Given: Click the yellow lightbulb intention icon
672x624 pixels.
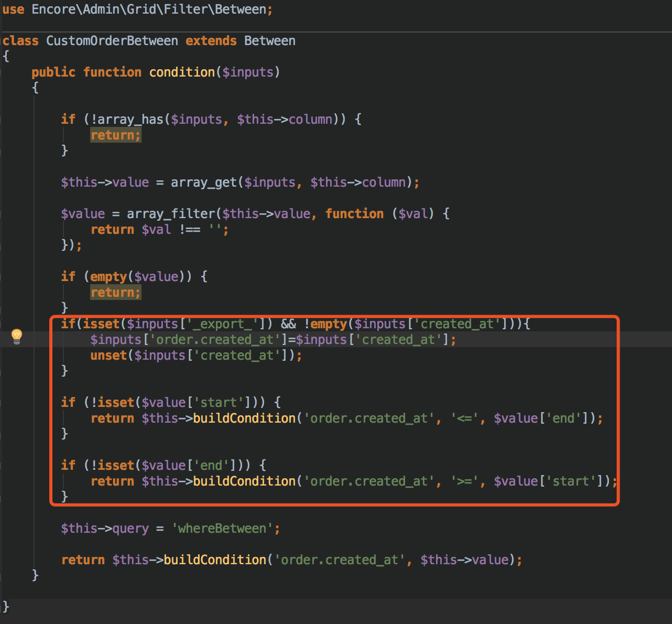Looking at the screenshot, I should [x=17, y=336].
